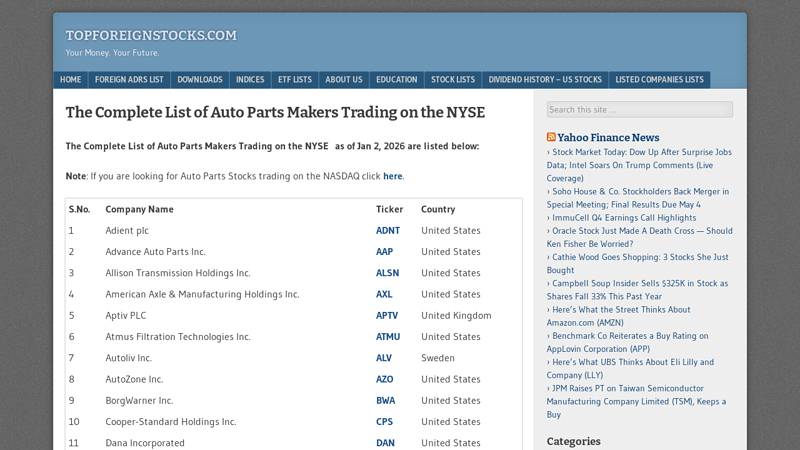Click inside the Search this site field

coord(640,109)
